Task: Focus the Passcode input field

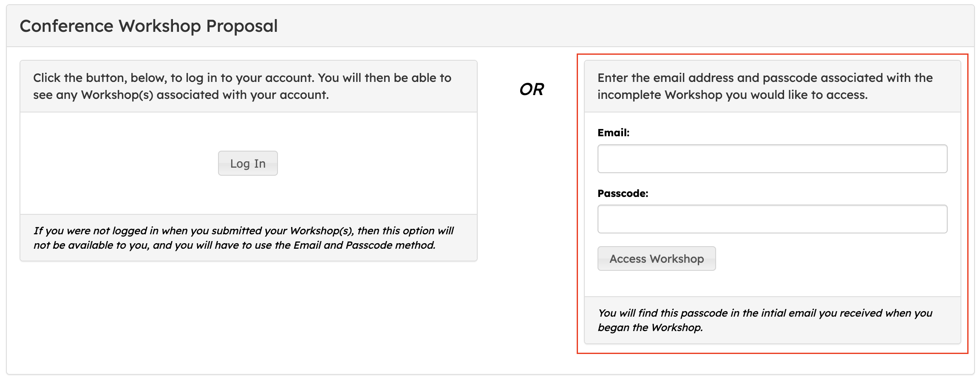Action: click(772, 219)
